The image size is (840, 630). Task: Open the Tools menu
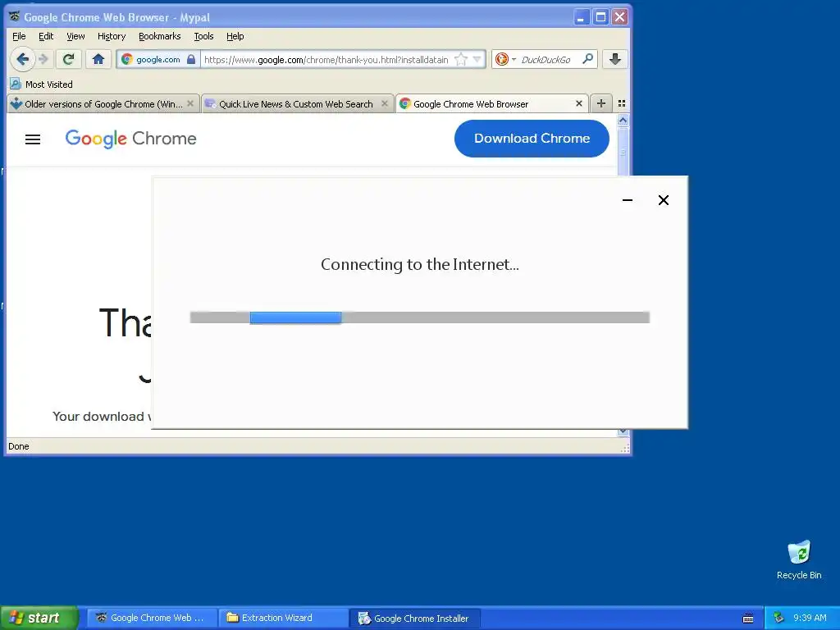point(203,36)
